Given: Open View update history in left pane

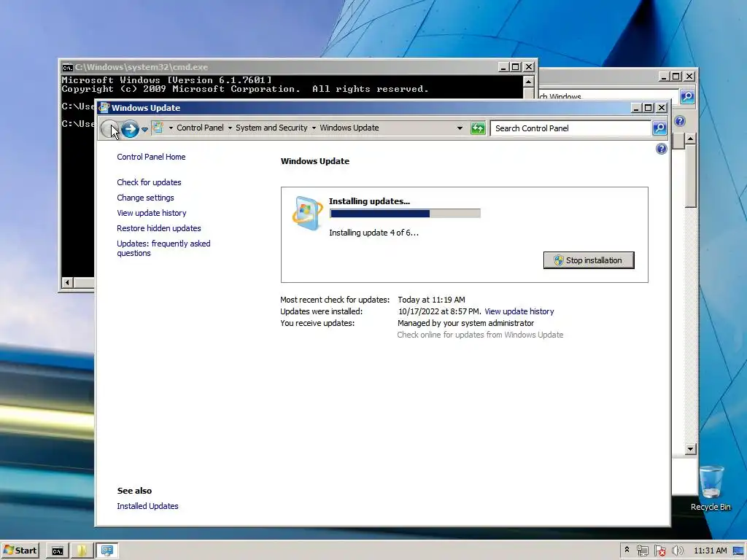Looking at the screenshot, I should 152,213.
